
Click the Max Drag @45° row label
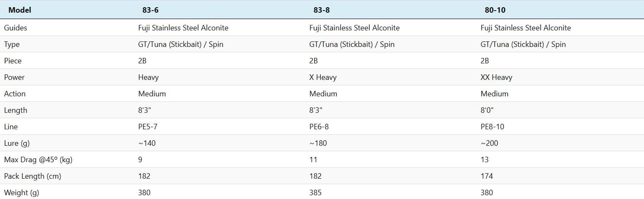[x=34, y=160]
